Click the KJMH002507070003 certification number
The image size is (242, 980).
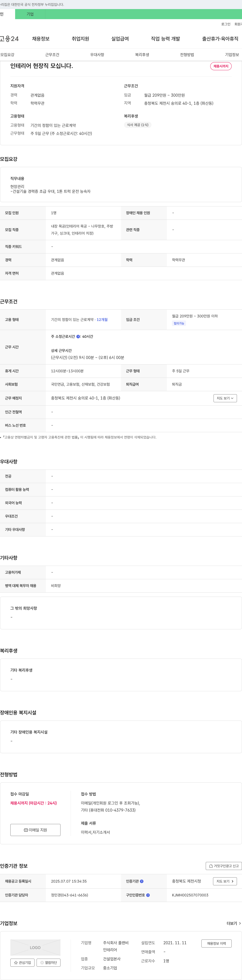(x=190, y=895)
